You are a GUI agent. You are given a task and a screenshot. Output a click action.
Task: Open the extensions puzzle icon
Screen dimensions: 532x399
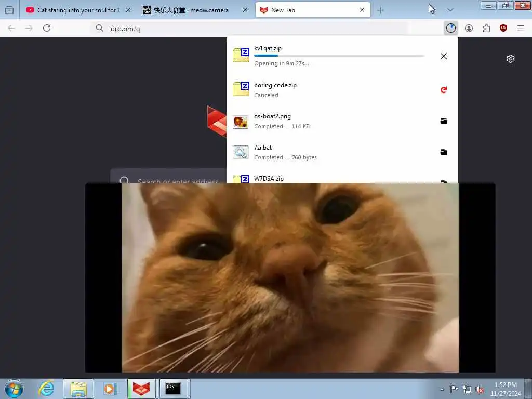pos(486,28)
